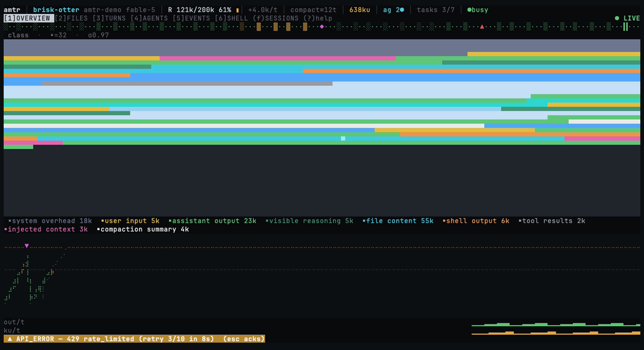Click the green playhead bars on timeline
The image size is (644, 350).
626,27
